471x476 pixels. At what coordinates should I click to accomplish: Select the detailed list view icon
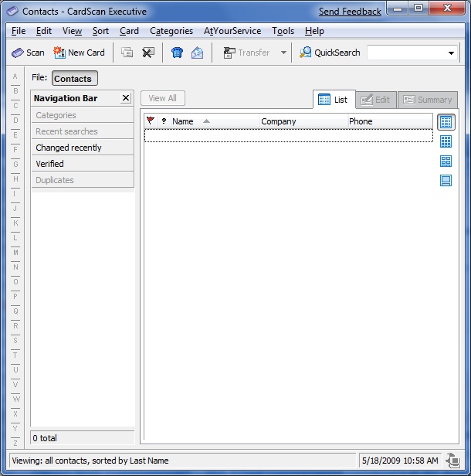446,122
